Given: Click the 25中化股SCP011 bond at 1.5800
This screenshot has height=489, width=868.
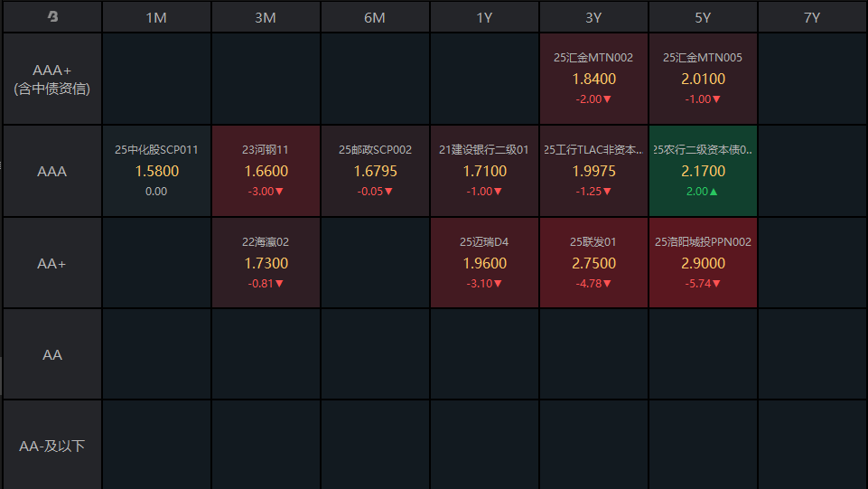Looking at the screenshot, I should pos(156,171).
